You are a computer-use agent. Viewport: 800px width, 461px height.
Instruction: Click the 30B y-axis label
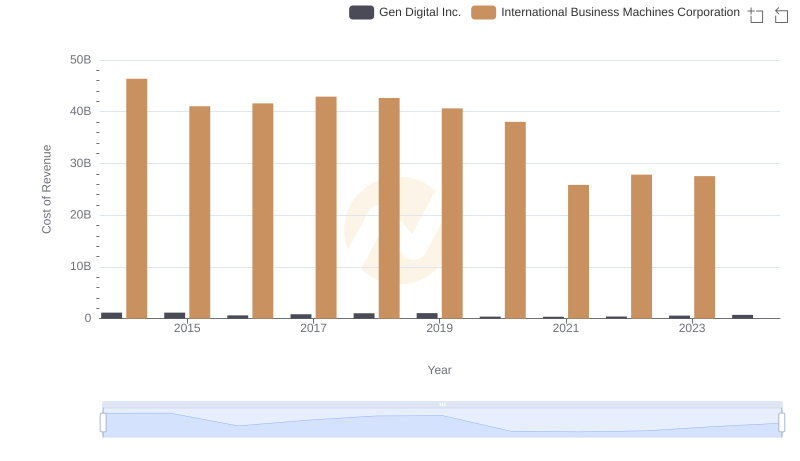tap(81, 163)
